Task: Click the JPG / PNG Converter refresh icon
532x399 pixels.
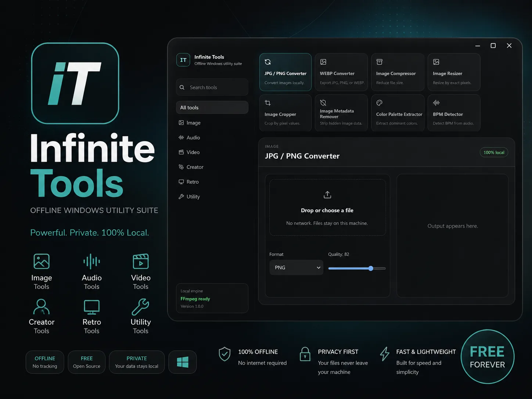Action: click(268, 62)
